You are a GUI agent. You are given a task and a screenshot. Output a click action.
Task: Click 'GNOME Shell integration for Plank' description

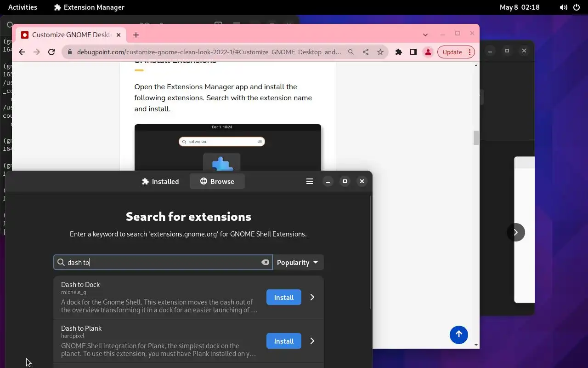click(x=158, y=350)
